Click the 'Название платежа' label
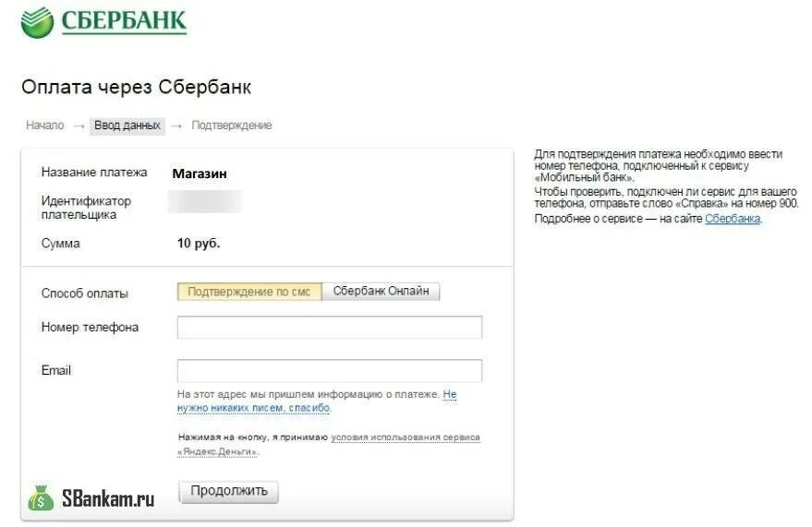Viewport: 812px width, 527px height. coord(94,173)
